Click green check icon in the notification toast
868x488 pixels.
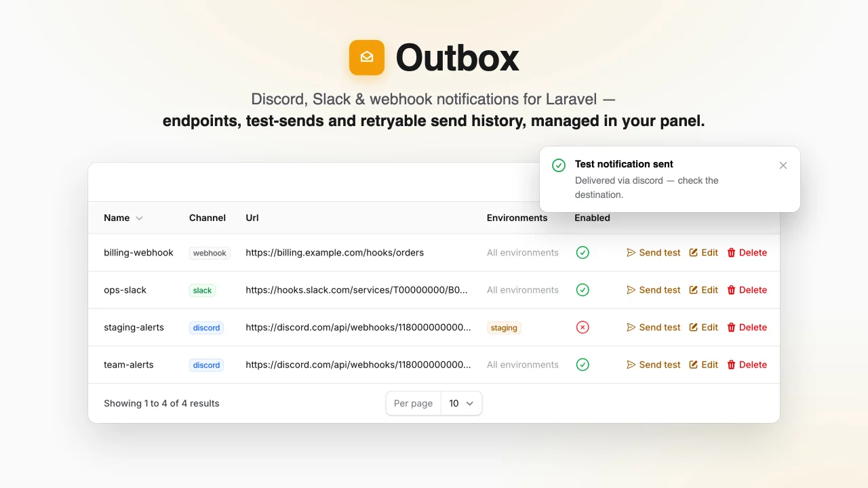click(559, 165)
